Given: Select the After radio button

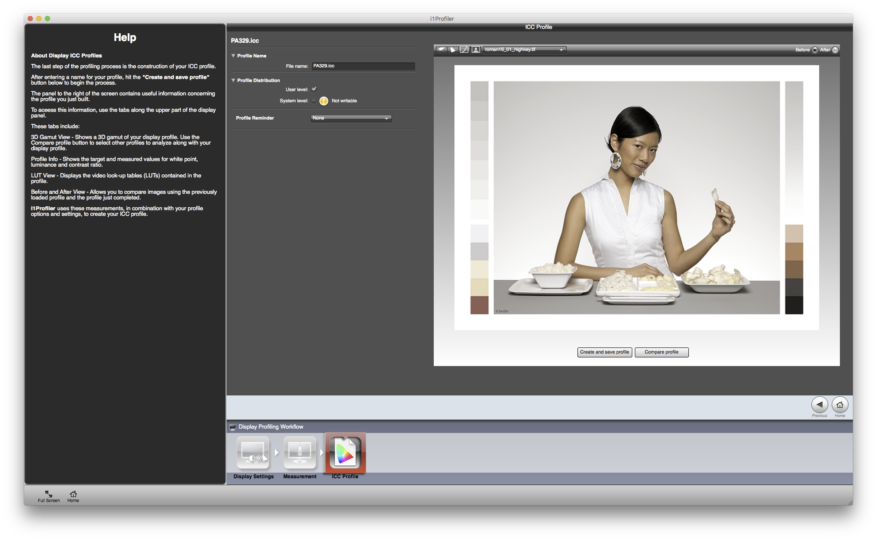Looking at the screenshot, I should (x=835, y=49).
